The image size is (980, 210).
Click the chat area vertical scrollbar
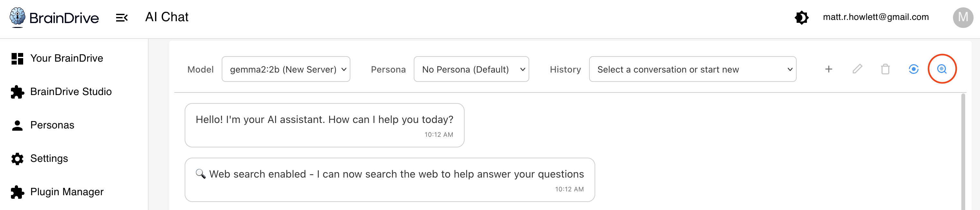963,152
